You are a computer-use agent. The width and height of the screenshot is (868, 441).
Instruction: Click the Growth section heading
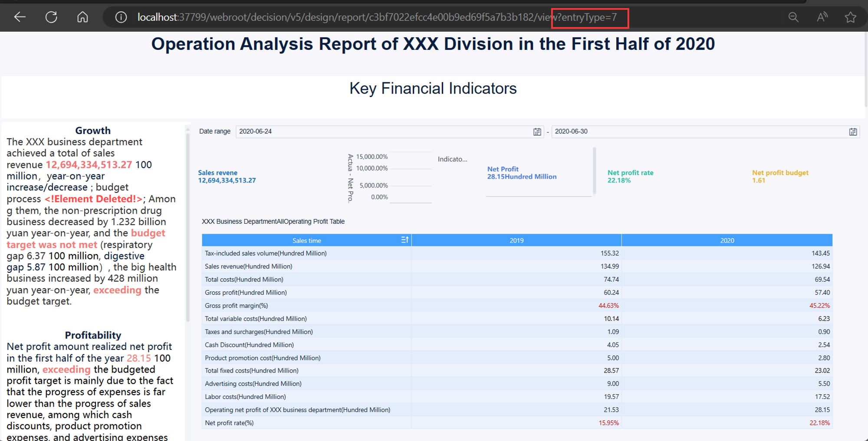93,131
